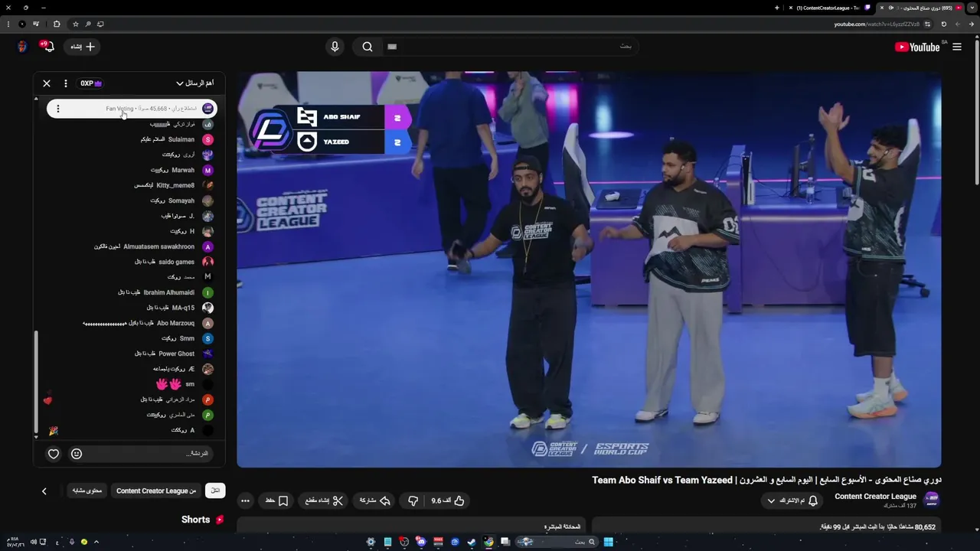Open the zoom magnifier in address bar

tap(89, 24)
